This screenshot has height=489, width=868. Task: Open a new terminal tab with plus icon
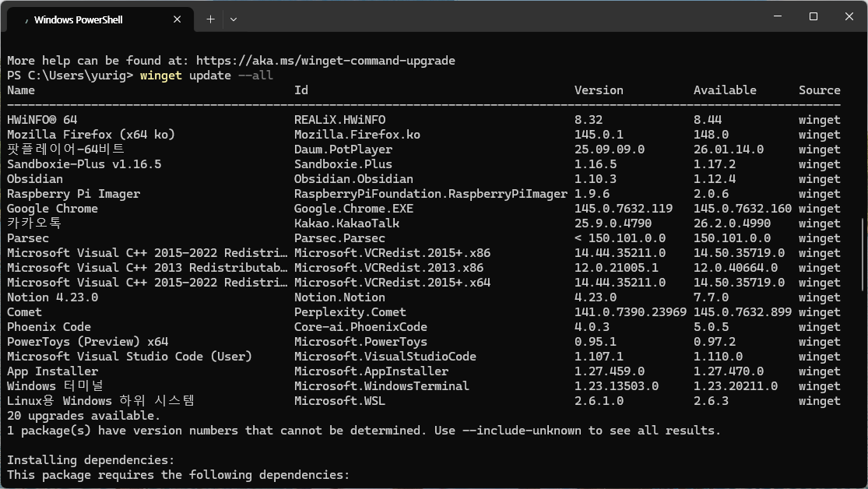210,19
